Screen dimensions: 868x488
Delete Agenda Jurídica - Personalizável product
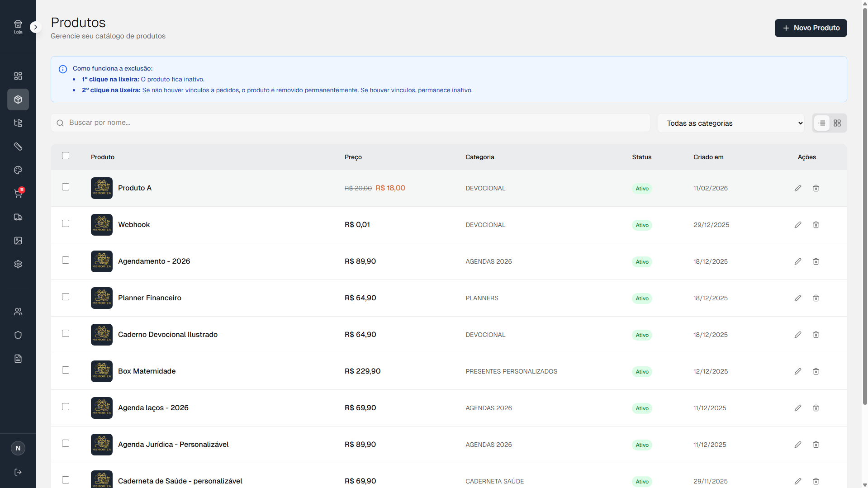(816, 445)
